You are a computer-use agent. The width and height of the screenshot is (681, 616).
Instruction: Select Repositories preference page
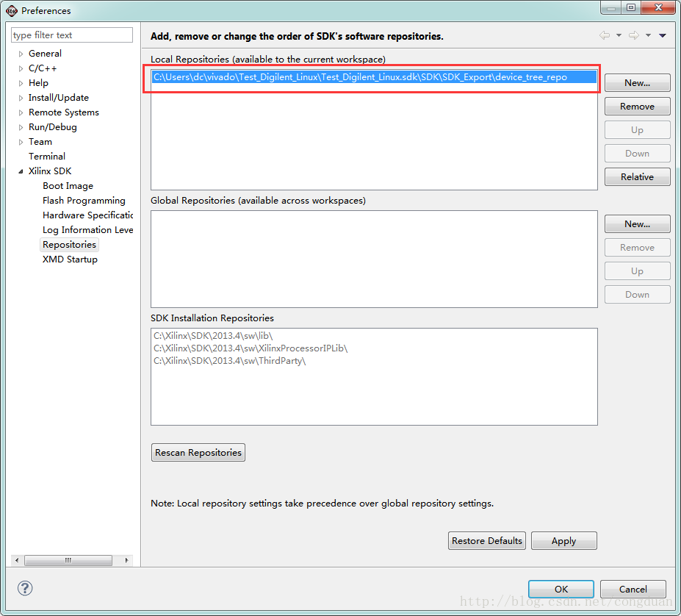tap(69, 245)
